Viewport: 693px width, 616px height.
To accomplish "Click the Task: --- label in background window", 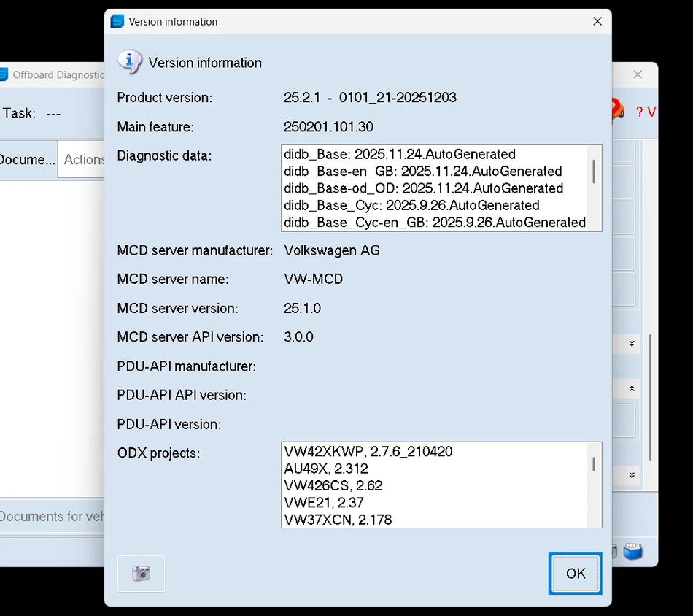I will (x=31, y=113).
